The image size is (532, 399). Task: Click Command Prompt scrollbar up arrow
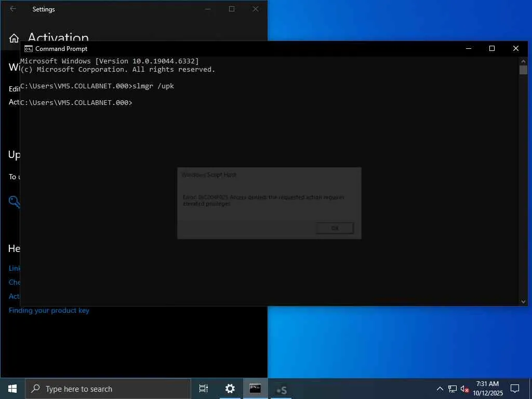point(523,61)
